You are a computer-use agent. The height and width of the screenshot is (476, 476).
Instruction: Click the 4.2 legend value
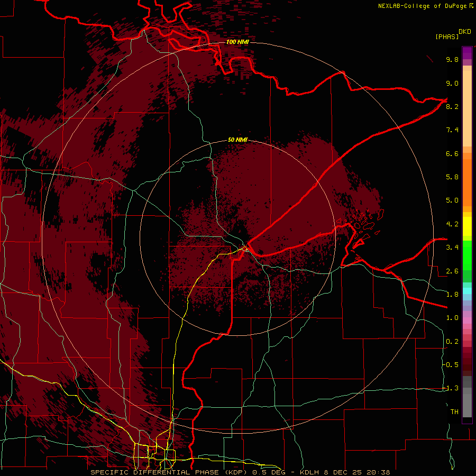452,224
